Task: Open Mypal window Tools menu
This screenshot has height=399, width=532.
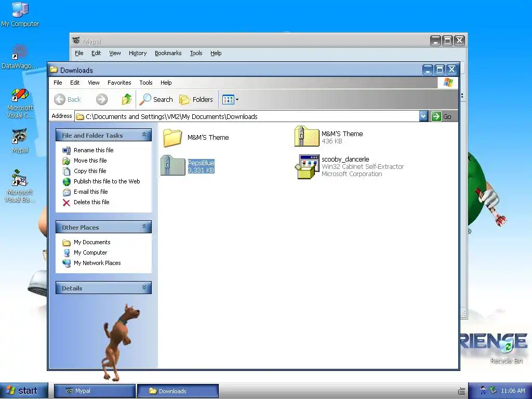Action: (x=196, y=53)
